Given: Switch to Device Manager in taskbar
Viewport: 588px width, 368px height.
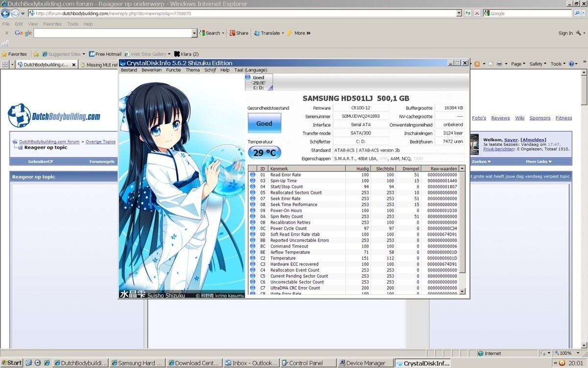Looking at the screenshot, I should click(365, 363).
